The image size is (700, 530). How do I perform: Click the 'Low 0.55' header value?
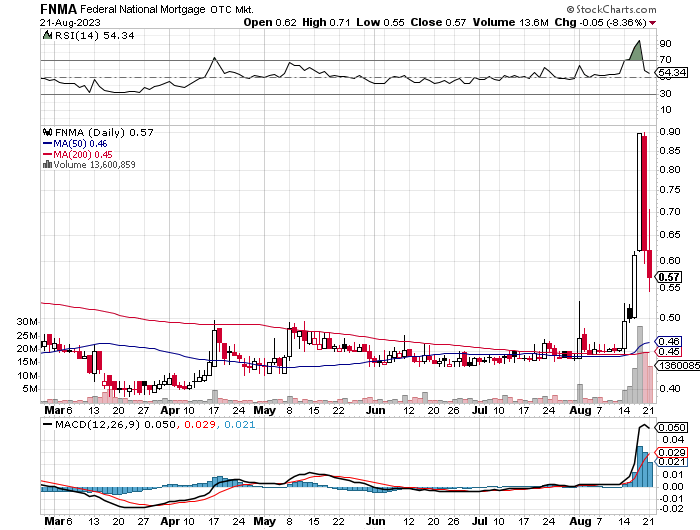380,22
